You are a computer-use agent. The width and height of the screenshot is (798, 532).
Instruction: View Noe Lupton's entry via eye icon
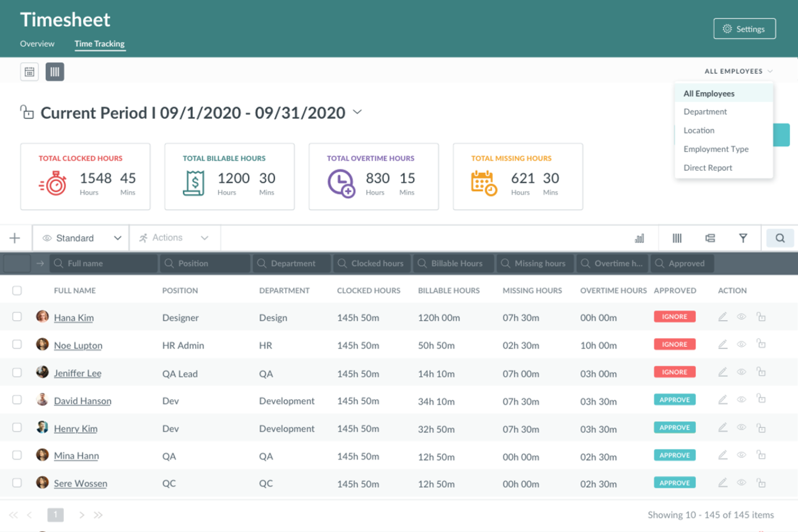(741, 344)
